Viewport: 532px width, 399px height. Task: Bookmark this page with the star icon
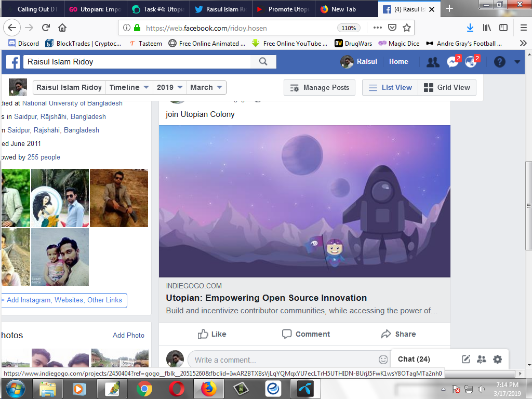pyautogui.click(x=407, y=28)
